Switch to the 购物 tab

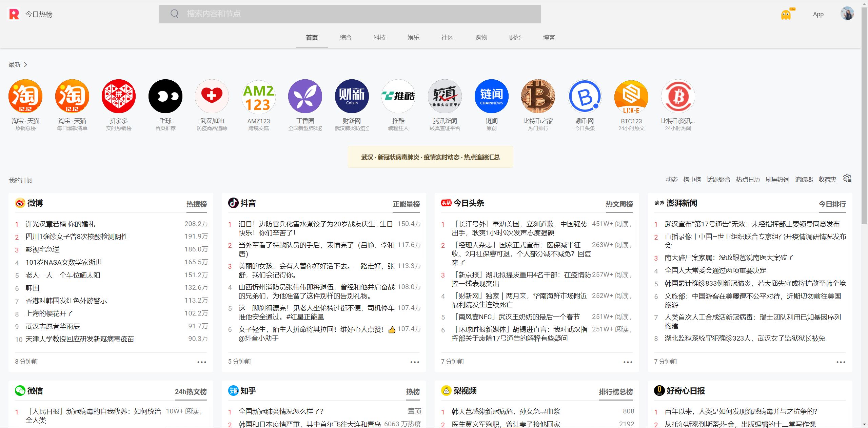pyautogui.click(x=481, y=38)
